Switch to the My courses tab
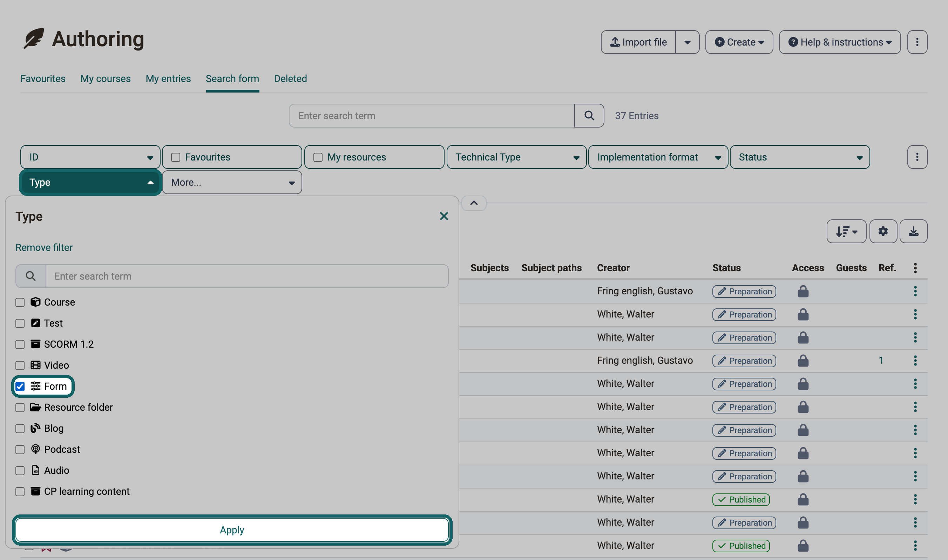Viewport: 948px width, 560px height. 105,78
